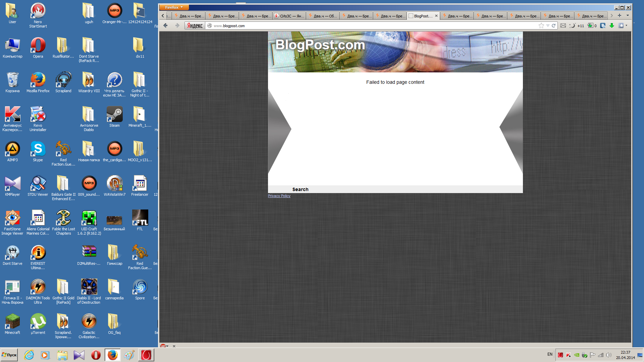Open the dropdown arrow beside bookmarks button

626,25
